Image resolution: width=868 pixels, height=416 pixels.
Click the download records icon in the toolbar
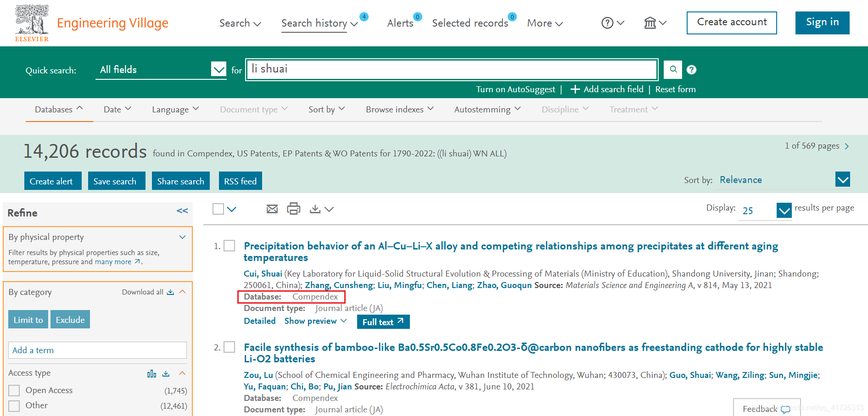[315, 209]
